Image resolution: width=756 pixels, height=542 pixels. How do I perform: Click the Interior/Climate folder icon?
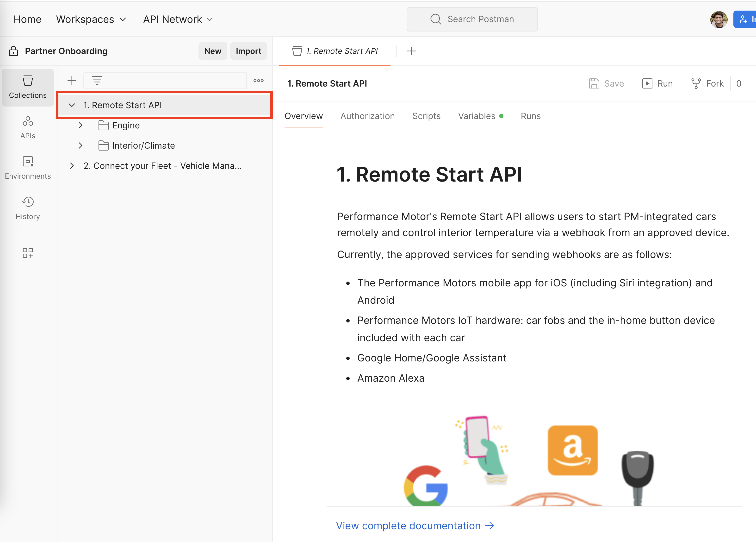(103, 146)
